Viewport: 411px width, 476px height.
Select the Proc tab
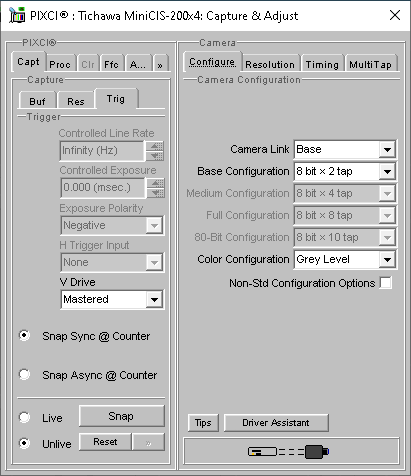pyautogui.click(x=60, y=64)
